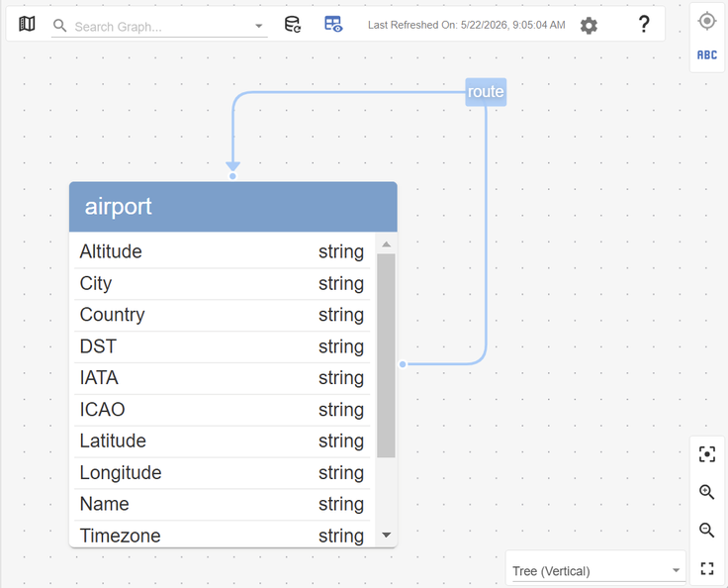Expand the Search Graph dropdown arrow
Image resolution: width=728 pixels, height=588 pixels.
(x=259, y=26)
